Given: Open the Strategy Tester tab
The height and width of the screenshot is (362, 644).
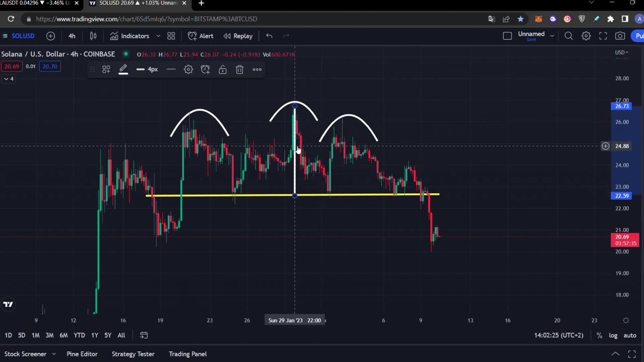Looking at the screenshot, I should click(x=133, y=354).
